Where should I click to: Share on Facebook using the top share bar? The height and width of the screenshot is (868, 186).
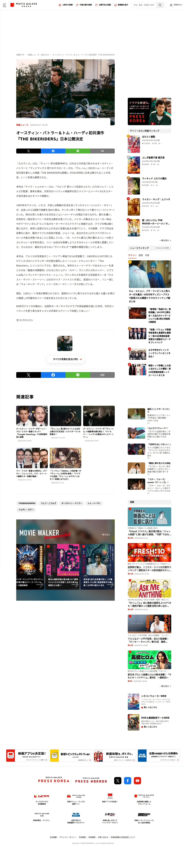tap(53, 151)
